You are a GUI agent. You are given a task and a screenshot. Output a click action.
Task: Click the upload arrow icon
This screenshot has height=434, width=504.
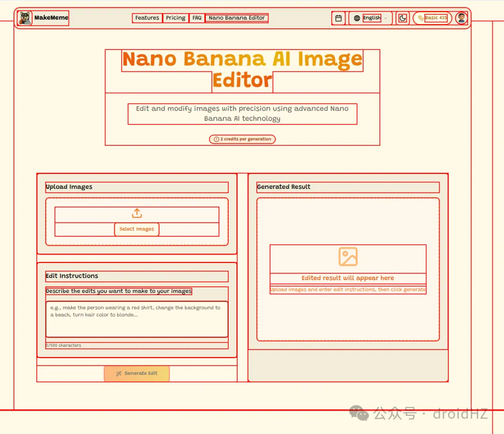pyautogui.click(x=137, y=214)
